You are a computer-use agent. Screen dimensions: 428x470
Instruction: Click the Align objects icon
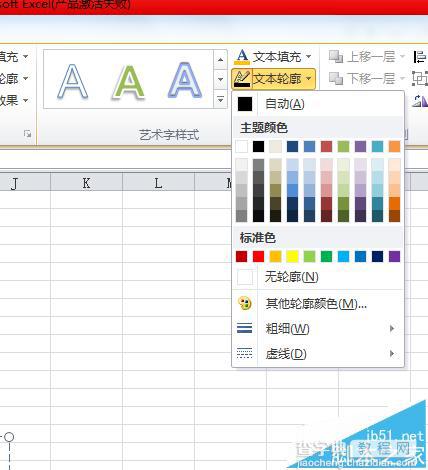[419, 57]
